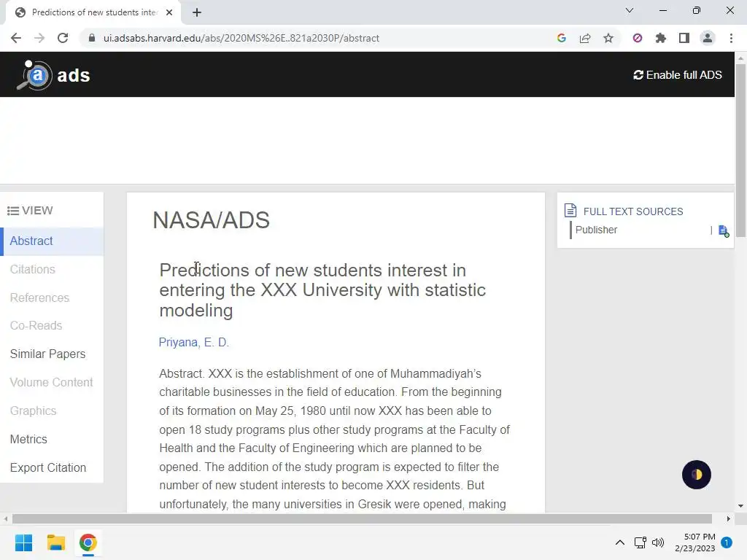Reload the page with refresh icon
Viewport: 747px width, 560px height.
point(63,38)
